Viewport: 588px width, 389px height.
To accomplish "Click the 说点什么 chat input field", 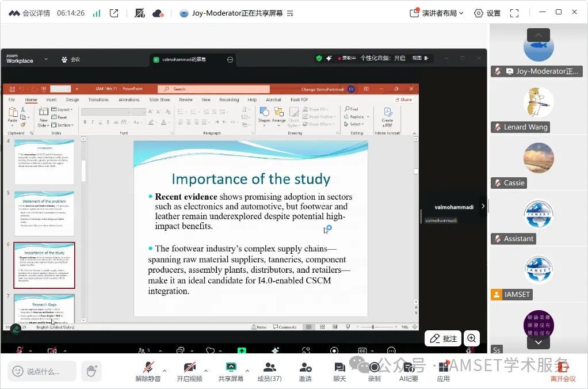I will pyautogui.click(x=42, y=371).
